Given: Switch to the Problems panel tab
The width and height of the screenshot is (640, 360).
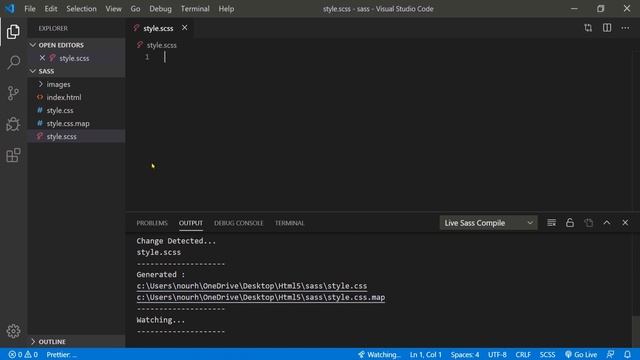Looking at the screenshot, I should 152,223.
